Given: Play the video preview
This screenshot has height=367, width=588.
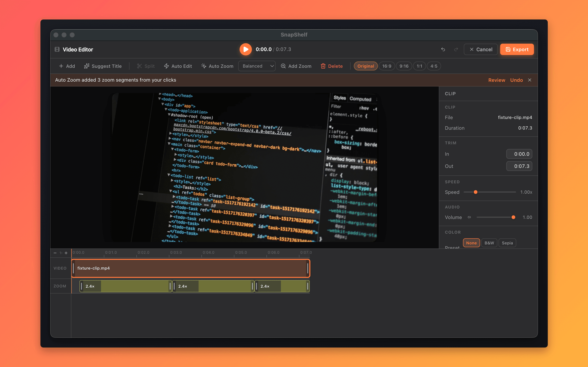Looking at the screenshot, I should coord(245,49).
